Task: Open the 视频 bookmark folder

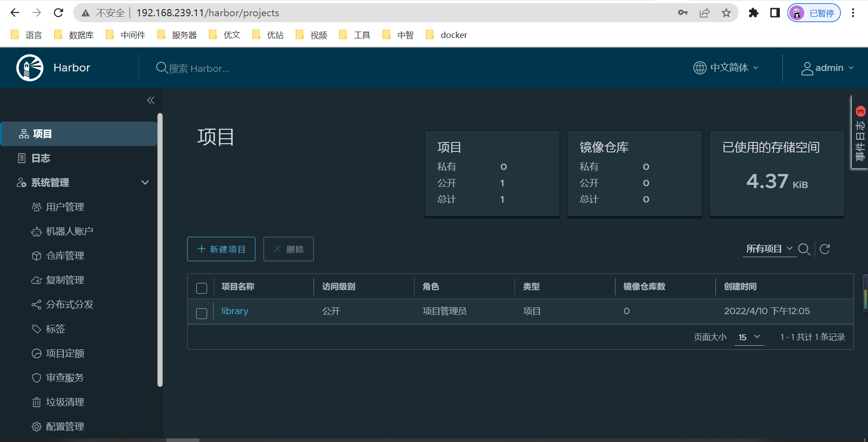Action: 311,35
